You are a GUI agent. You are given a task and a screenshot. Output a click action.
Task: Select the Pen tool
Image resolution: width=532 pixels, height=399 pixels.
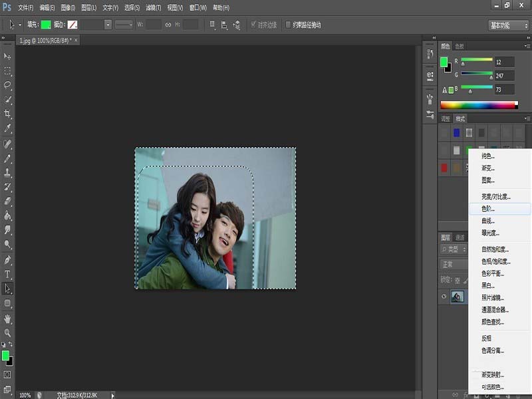click(8, 259)
